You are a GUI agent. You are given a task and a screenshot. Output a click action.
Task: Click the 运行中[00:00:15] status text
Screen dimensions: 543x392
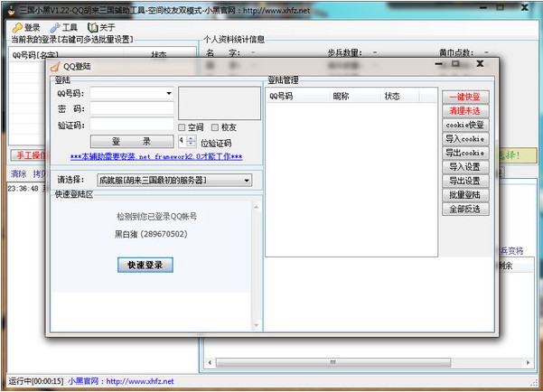(x=36, y=381)
